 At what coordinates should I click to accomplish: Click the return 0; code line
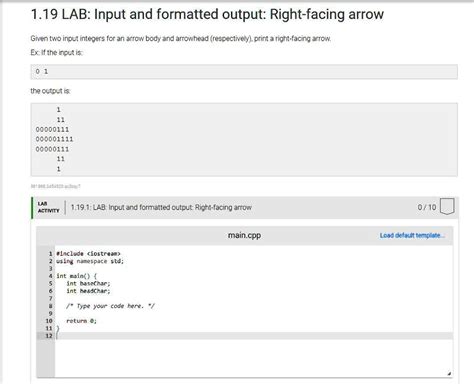[82, 321]
